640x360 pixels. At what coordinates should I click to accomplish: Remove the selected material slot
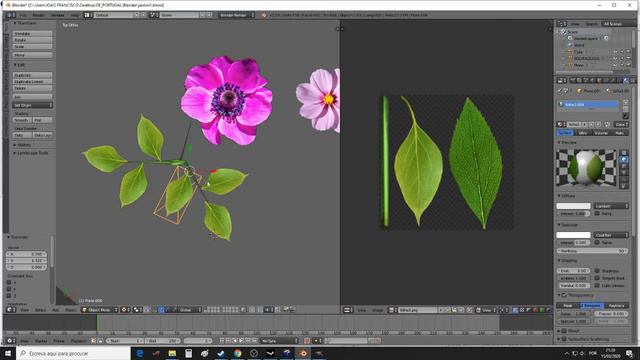625,109
